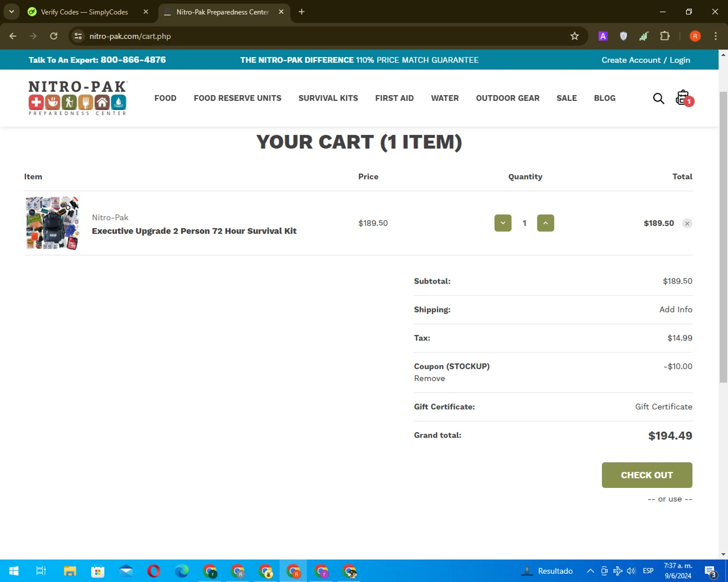Increase quantity with the up chevron button
Viewport: 728px width, 582px height.
546,223
